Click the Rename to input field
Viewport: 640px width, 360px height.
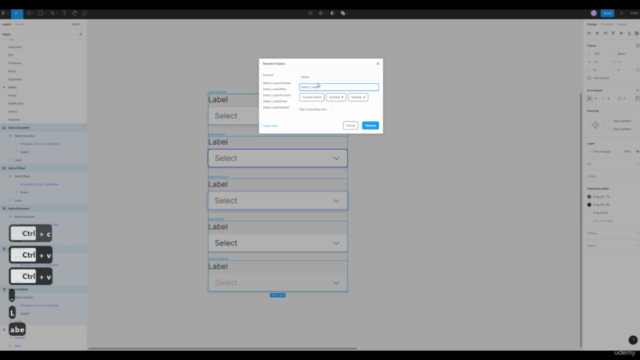point(339,87)
